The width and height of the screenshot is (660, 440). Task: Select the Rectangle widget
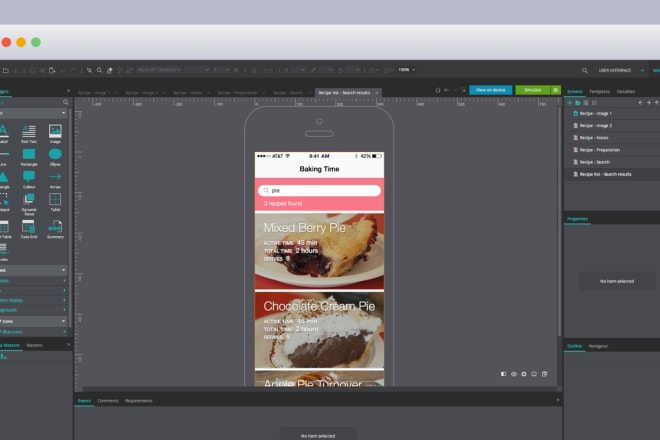(x=29, y=157)
